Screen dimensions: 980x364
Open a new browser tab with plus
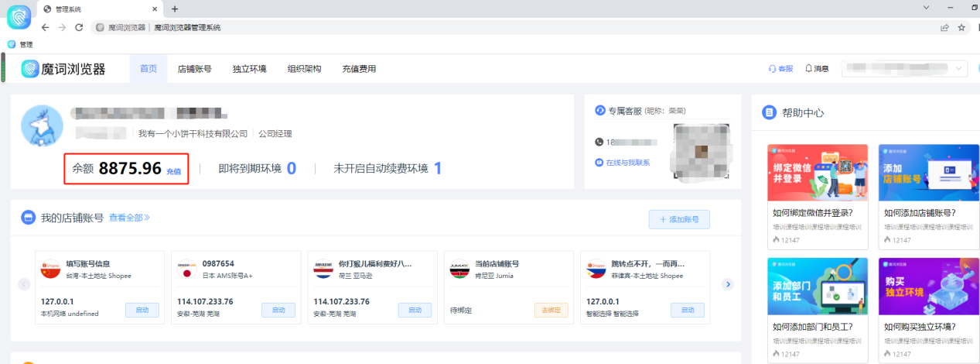click(175, 9)
